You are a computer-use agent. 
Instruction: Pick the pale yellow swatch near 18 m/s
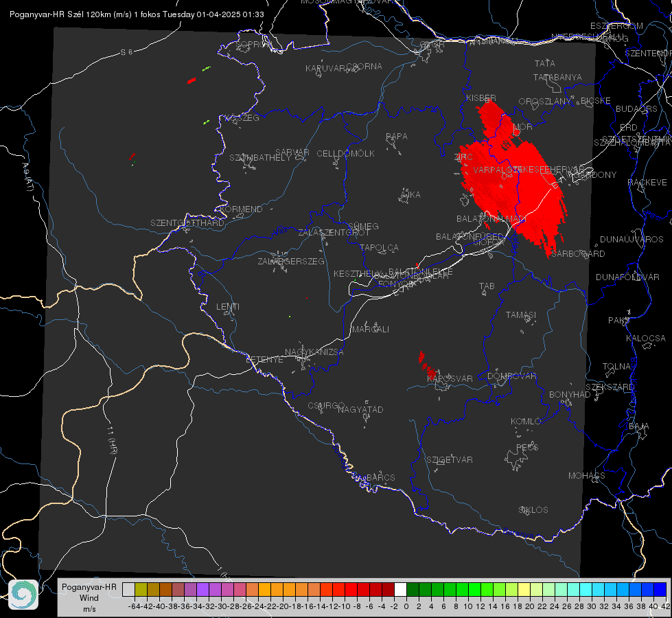pyautogui.click(x=524, y=590)
